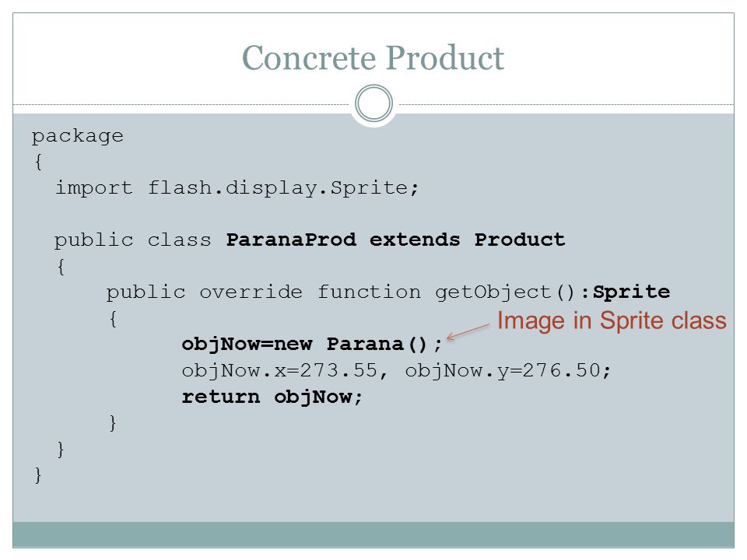Click the bold 'ParanaProd' class name
The width and height of the screenshot is (747, 560).
point(291,240)
